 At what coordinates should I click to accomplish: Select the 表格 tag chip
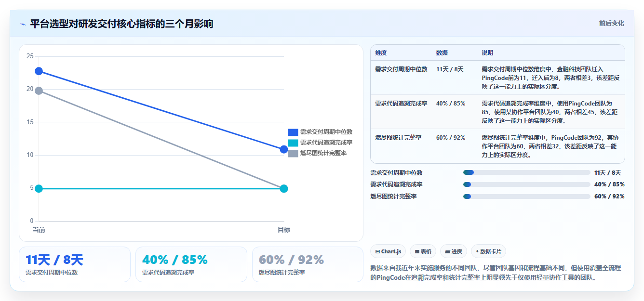point(423,251)
